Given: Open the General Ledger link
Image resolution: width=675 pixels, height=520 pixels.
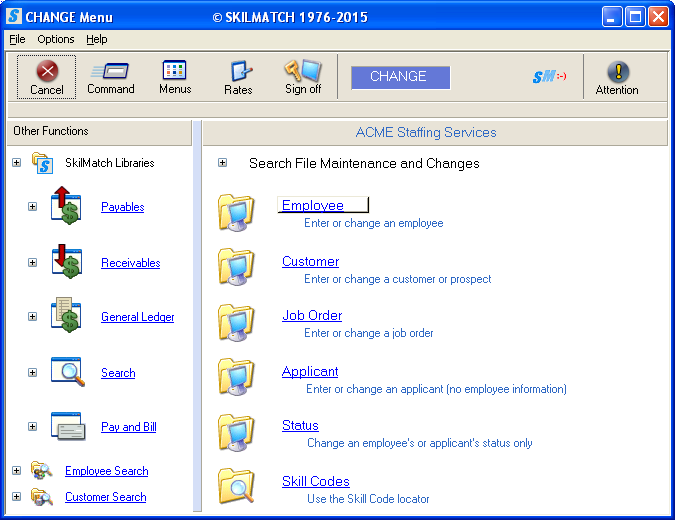Looking at the screenshot, I should [137, 317].
